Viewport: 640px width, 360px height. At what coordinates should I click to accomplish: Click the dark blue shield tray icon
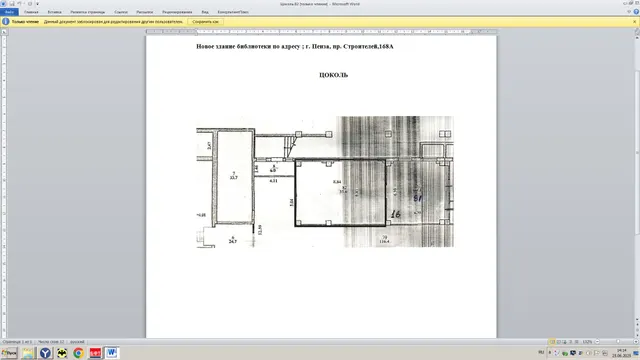click(x=573, y=353)
